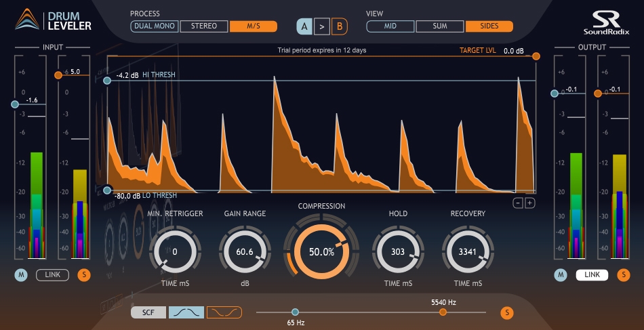
Task: Toggle the input Sides S button
Action: (x=84, y=274)
